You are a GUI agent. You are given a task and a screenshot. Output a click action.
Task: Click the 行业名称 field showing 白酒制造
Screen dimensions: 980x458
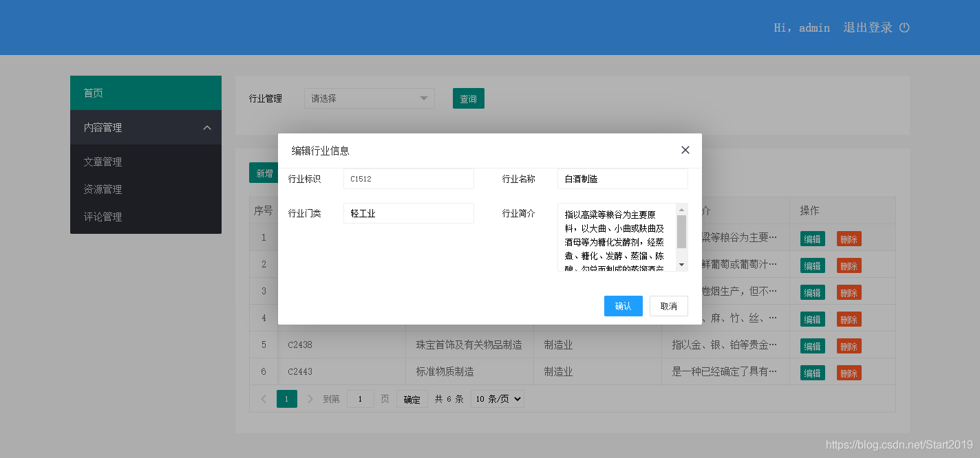tap(623, 179)
